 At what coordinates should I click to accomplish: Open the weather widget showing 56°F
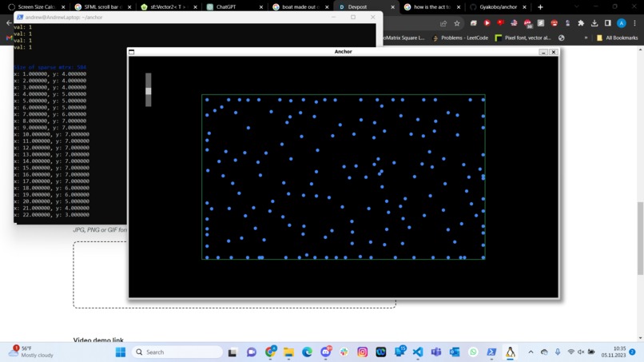tap(32, 352)
